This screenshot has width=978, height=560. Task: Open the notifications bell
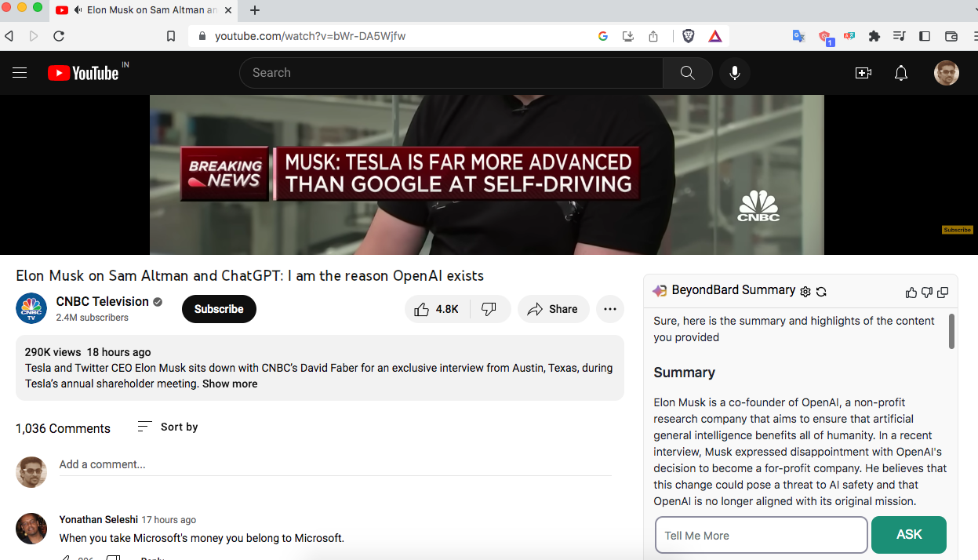point(901,73)
